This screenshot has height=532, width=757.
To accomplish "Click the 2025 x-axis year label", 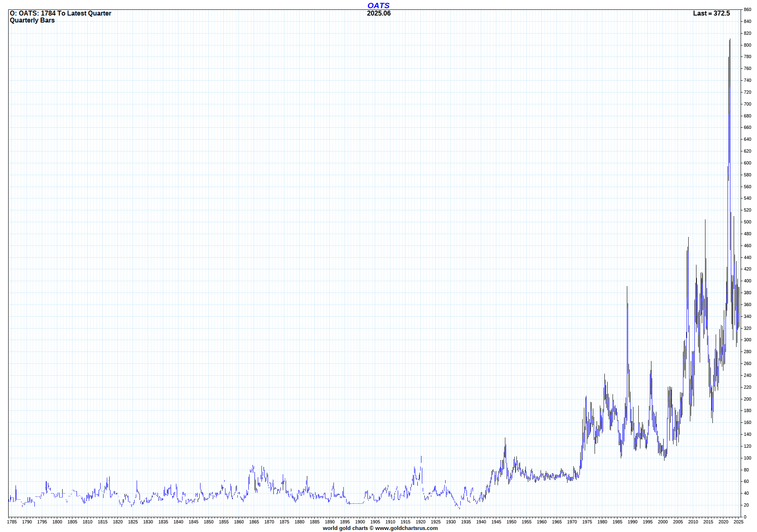I will pos(739,522).
